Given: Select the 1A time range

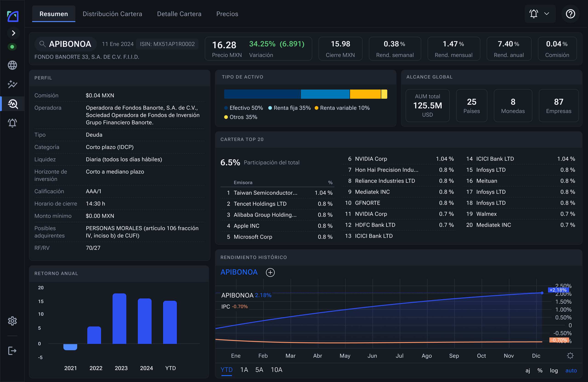Looking at the screenshot, I should click(x=244, y=370).
